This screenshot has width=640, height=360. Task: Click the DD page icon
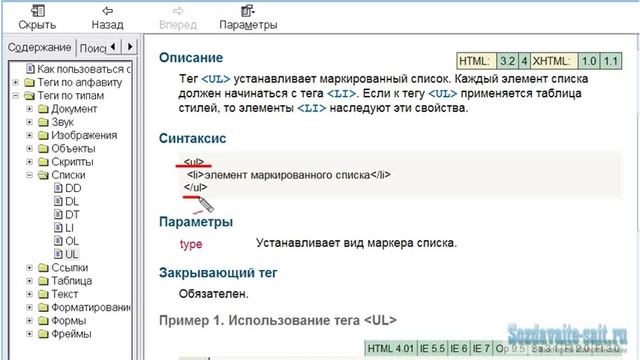coord(58,188)
